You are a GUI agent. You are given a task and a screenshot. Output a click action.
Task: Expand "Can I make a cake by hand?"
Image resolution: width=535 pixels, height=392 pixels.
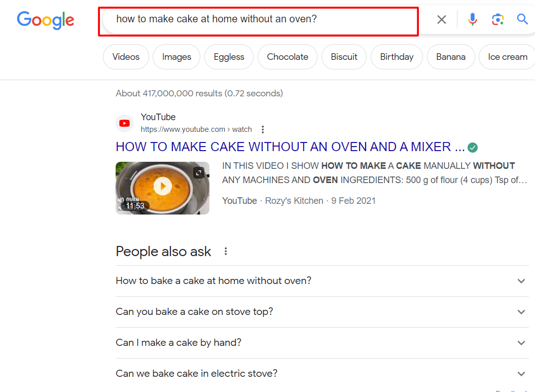point(521,343)
